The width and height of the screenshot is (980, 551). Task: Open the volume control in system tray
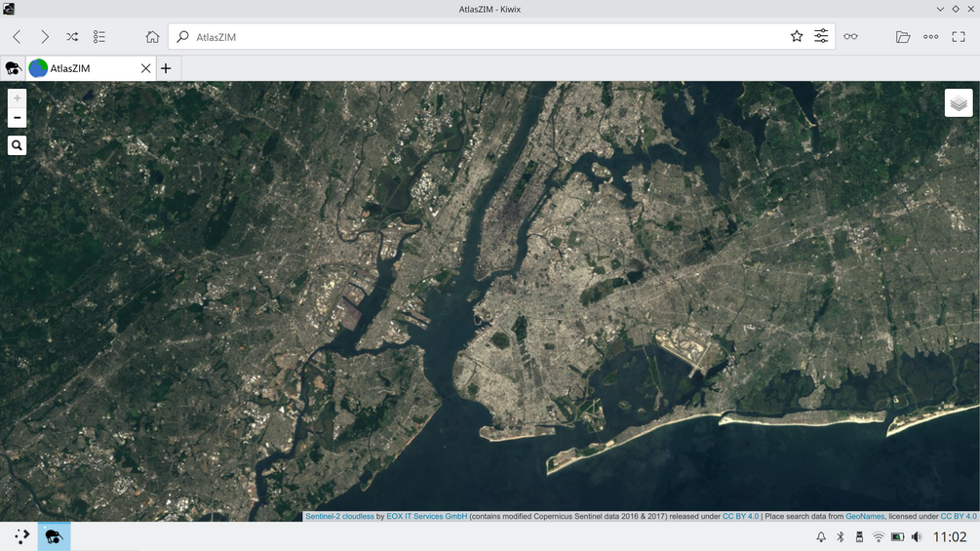pos(917,536)
